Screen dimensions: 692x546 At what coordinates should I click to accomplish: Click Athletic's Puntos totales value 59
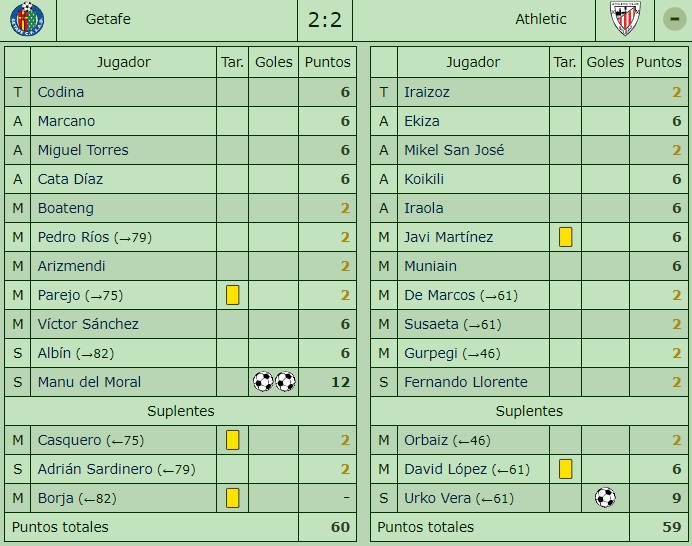tap(670, 527)
